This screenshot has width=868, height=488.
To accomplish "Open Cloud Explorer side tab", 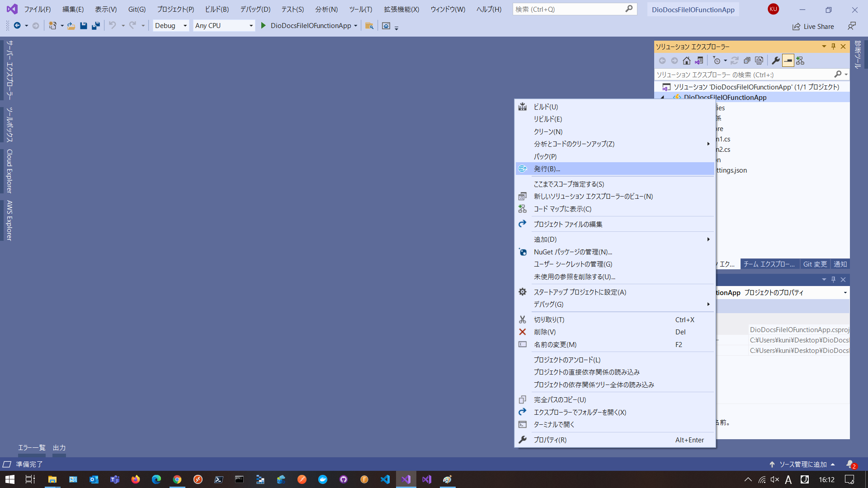I will pyautogui.click(x=9, y=171).
